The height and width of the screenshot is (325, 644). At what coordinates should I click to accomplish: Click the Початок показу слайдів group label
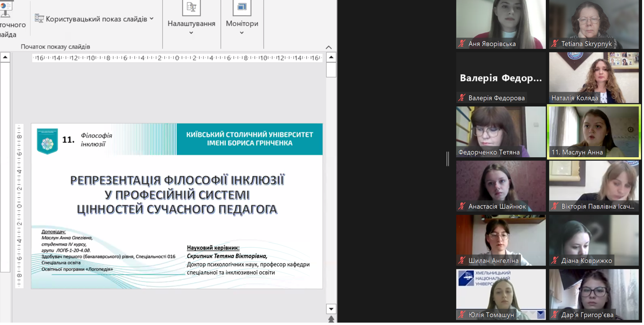[55, 47]
